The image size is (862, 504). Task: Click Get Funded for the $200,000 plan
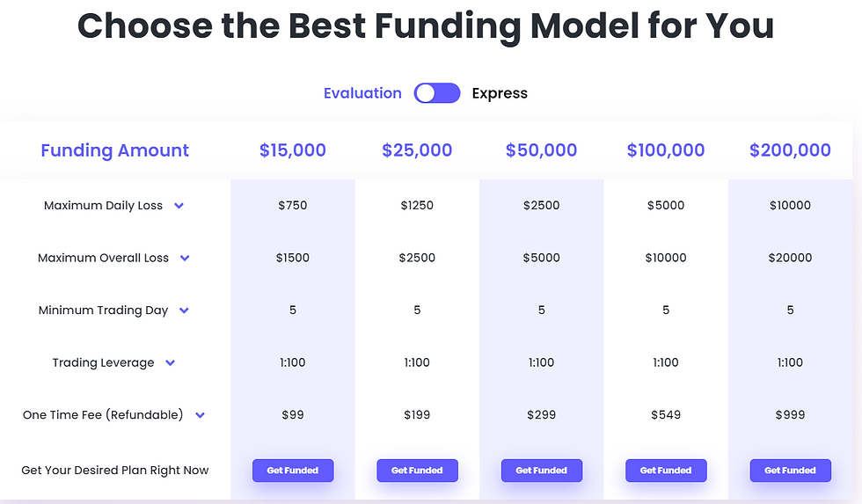pyautogui.click(x=791, y=471)
